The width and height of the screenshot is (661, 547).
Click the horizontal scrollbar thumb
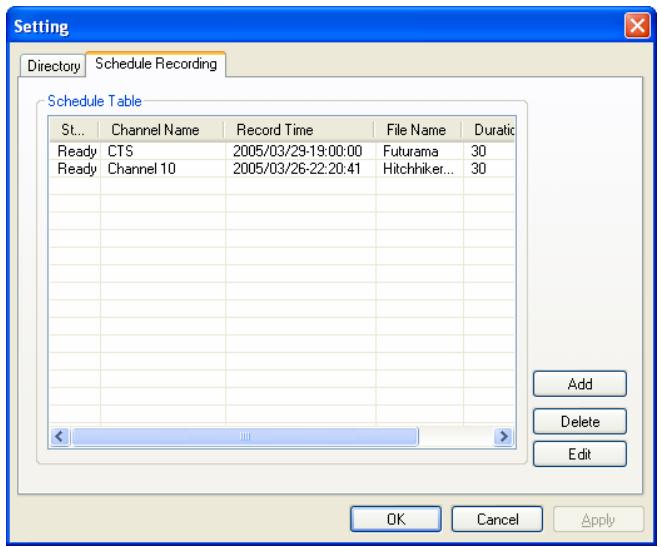click(245, 436)
